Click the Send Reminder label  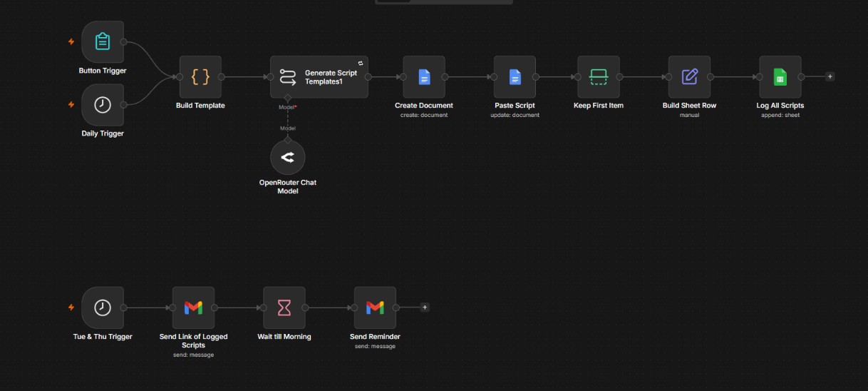[x=375, y=337]
